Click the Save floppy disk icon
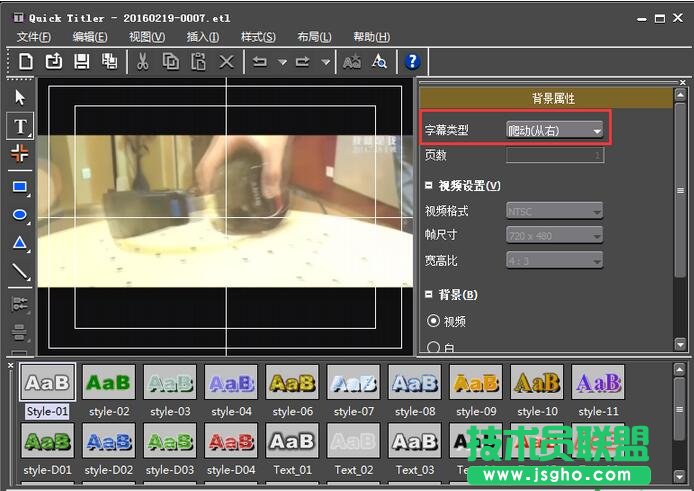Viewport: 694px width, 491px height. [x=82, y=62]
